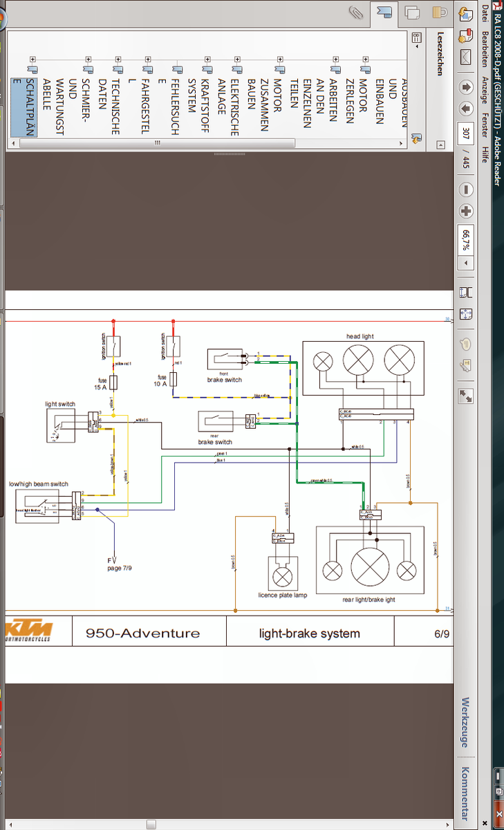Expand the KRAFTSTOFFSYSTEM bookmark
The image size is (504, 830).
coord(206,60)
